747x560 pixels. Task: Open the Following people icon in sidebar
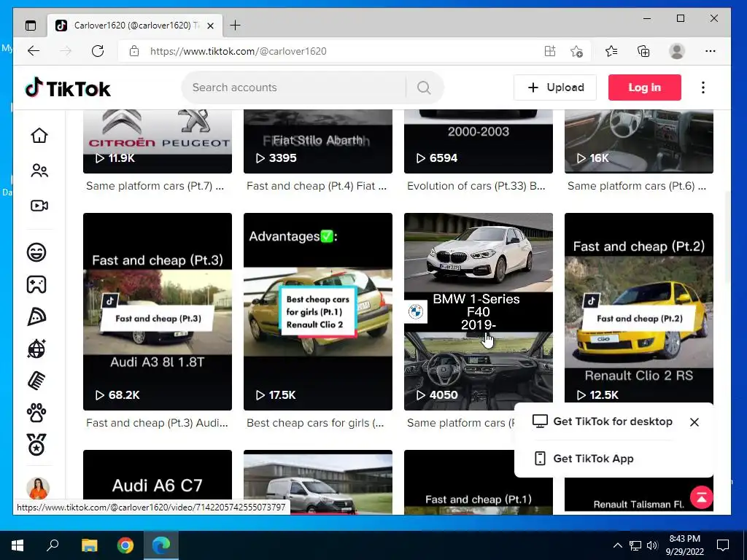(39, 171)
